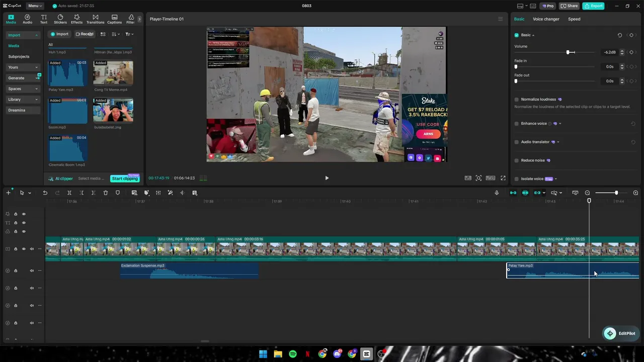This screenshot has width=644, height=362.
Task: Zoom out the timeline with minus icon
Action: tap(587, 193)
